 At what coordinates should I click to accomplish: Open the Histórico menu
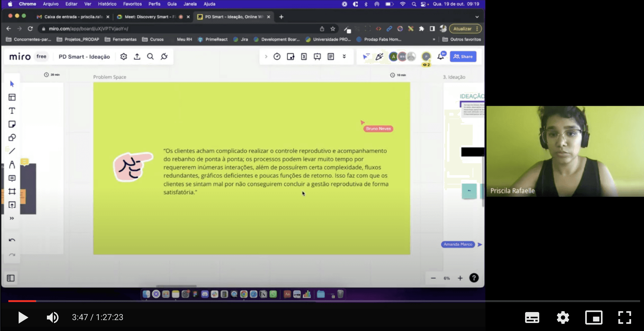(107, 4)
